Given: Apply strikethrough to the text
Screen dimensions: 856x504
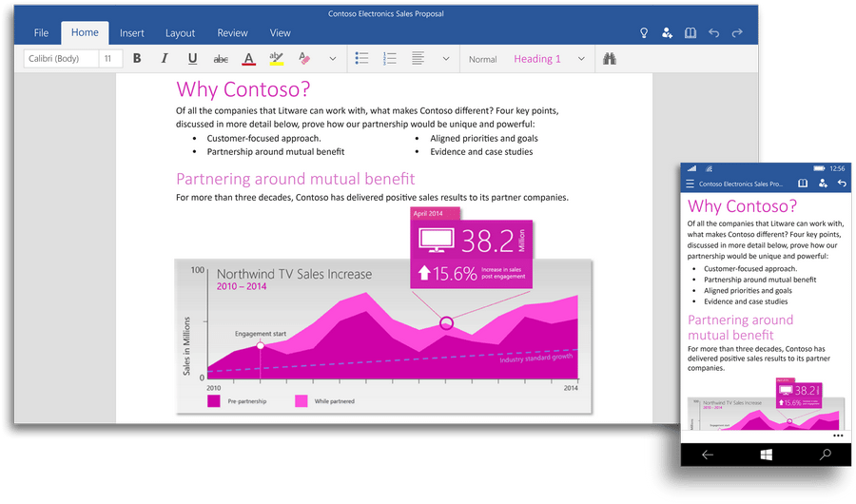Looking at the screenshot, I should click(x=221, y=59).
